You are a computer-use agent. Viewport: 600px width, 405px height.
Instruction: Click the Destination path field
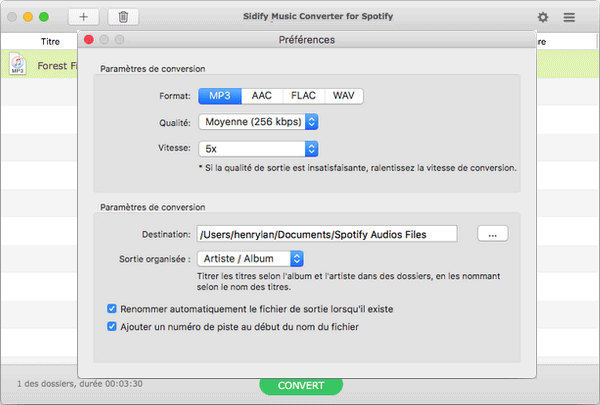click(326, 234)
